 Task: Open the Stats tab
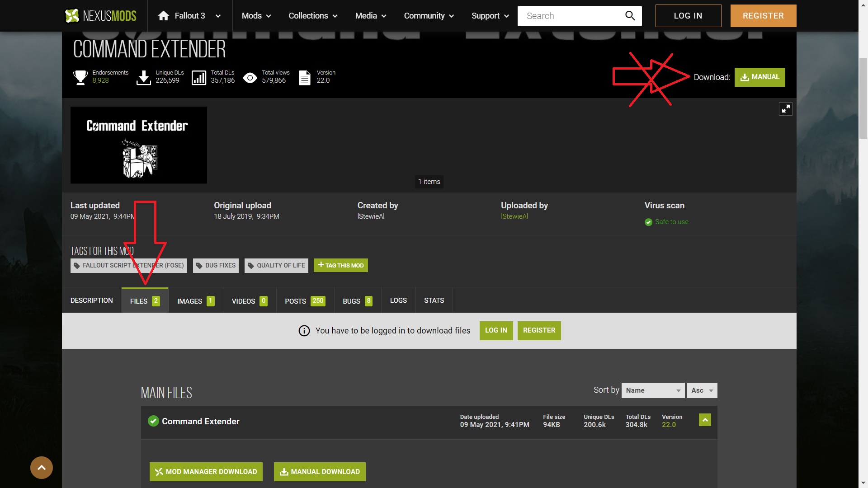[x=434, y=300]
